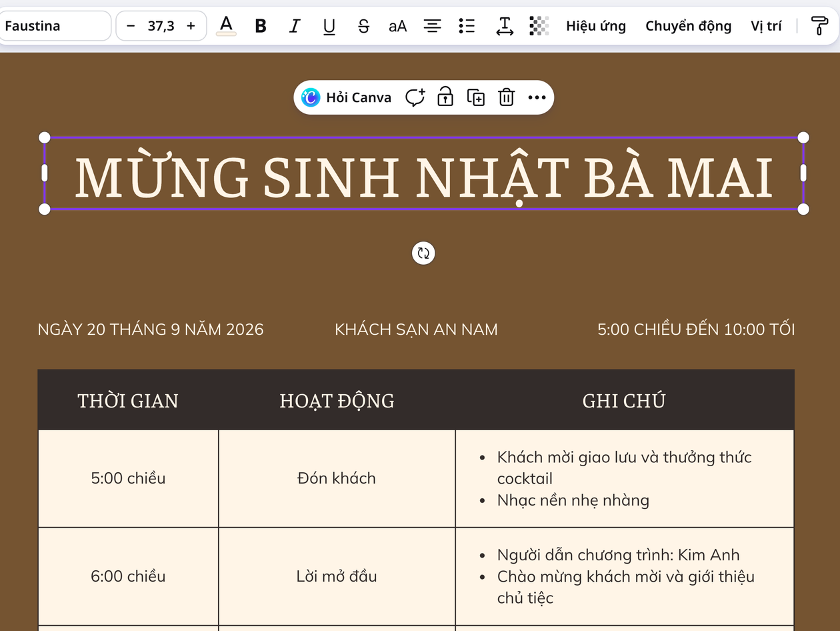Viewport: 840px width, 631px height.
Task: Duplicate the selected element
Action: (476, 97)
